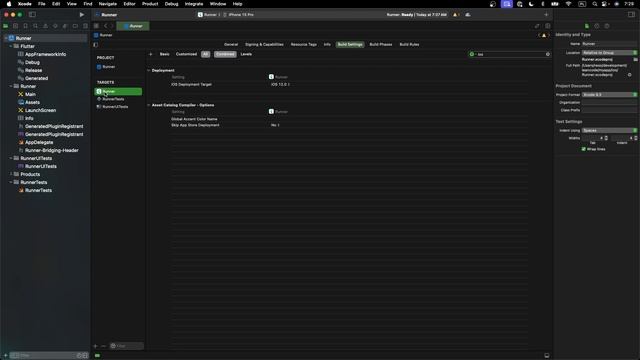Open the editor options review icon
Image resolution: width=640 pixels, height=360 pixels.
coord(537,26)
